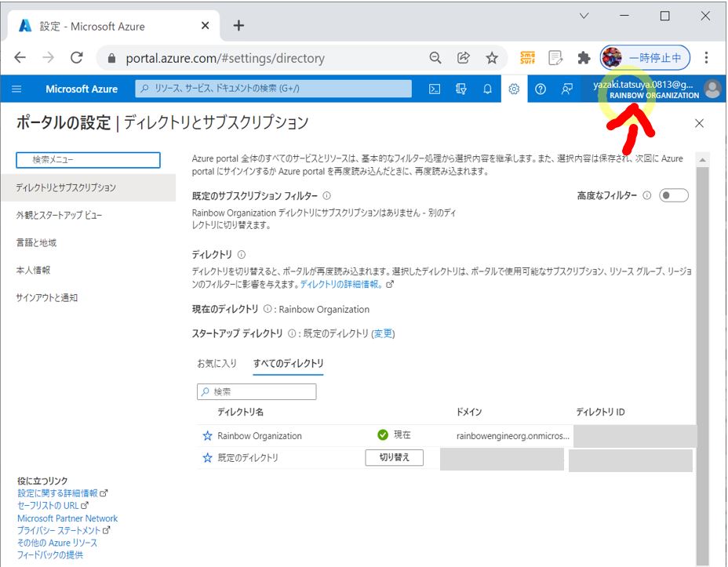Open the Directories + subscriptions filter icon
This screenshot has width=728, height=567.
pyautogui.click(x=460, y=89)
